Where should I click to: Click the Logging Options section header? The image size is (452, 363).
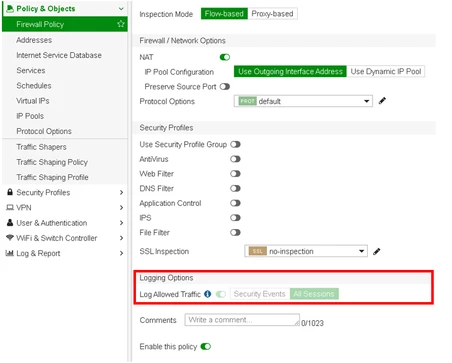284,278
